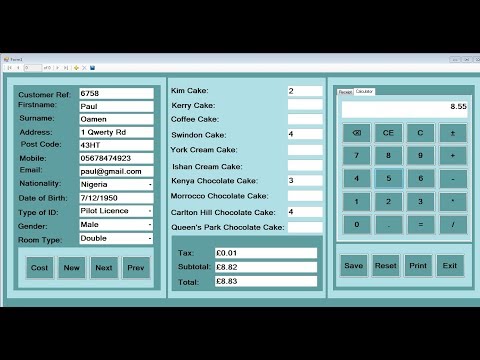Image resolution: width=480 pixels, height=360 pixels.
Task: Click the New button
Action: click(71, 268)
